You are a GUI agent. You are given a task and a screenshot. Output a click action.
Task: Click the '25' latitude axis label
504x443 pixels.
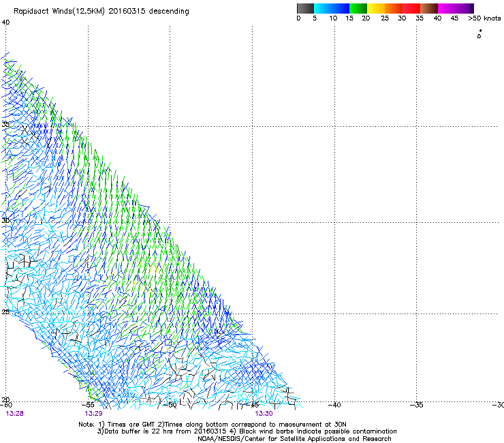point(5,311)
